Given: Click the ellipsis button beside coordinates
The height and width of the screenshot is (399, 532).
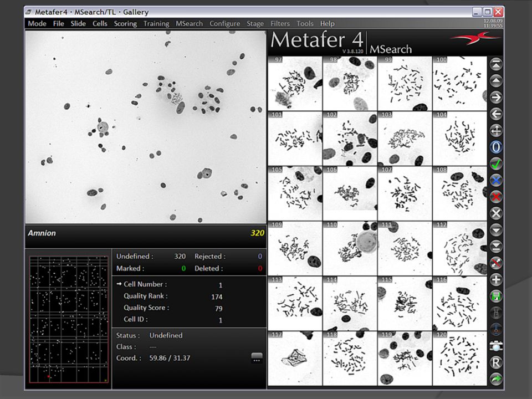Looking at the screenshot, I should point(257,357).
